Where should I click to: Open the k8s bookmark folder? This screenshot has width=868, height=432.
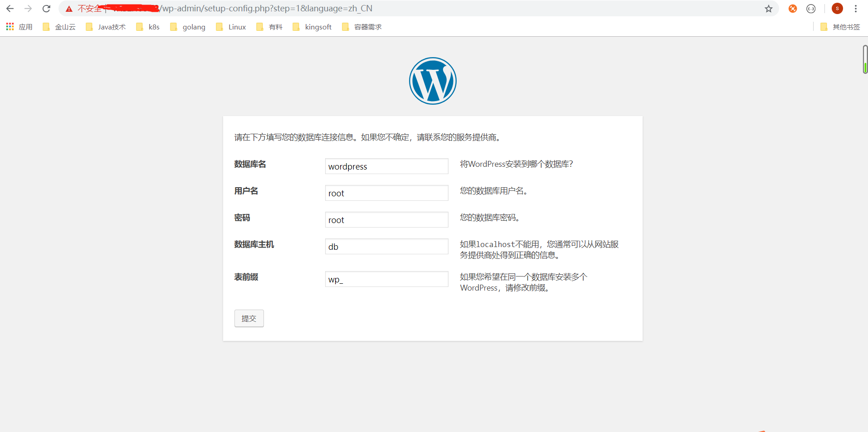pyautogui.click(x=148, y=27)
